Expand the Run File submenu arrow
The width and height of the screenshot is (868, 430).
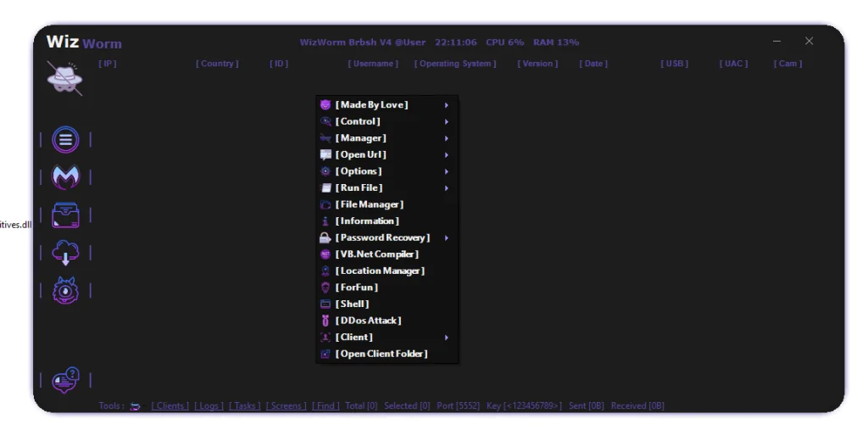coord(446,188)
